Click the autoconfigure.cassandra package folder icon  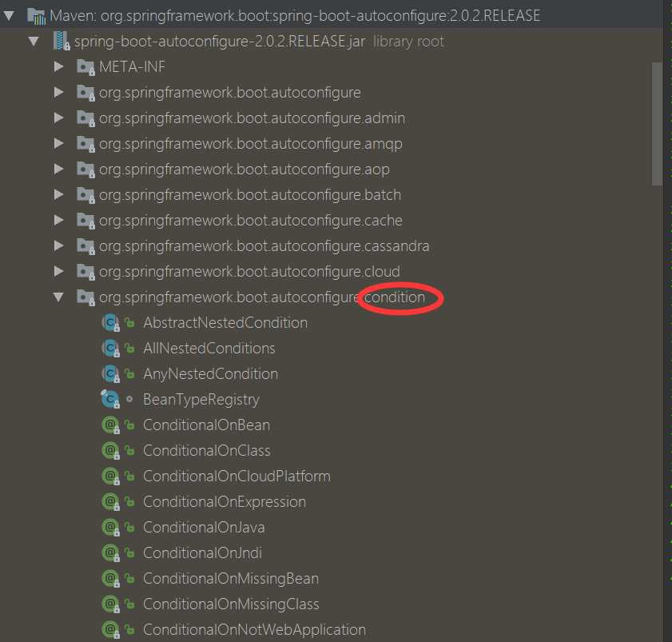point(85,246)
